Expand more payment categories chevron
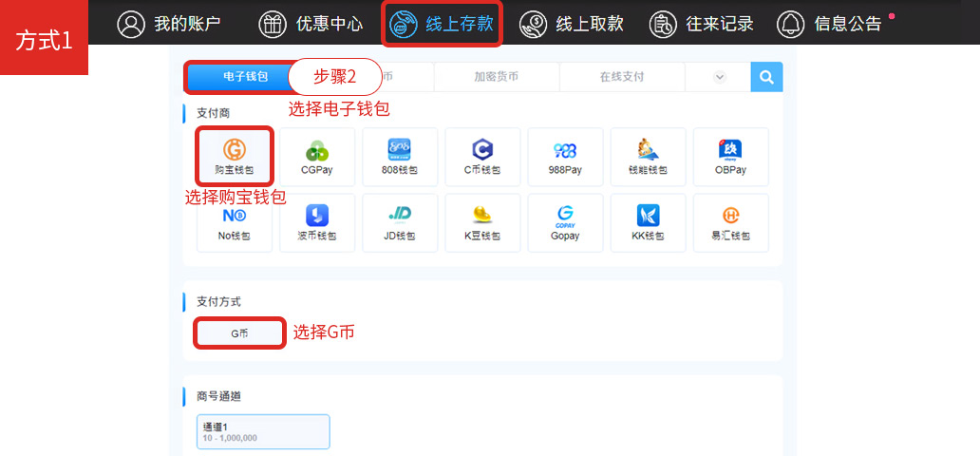 (719, 77)
